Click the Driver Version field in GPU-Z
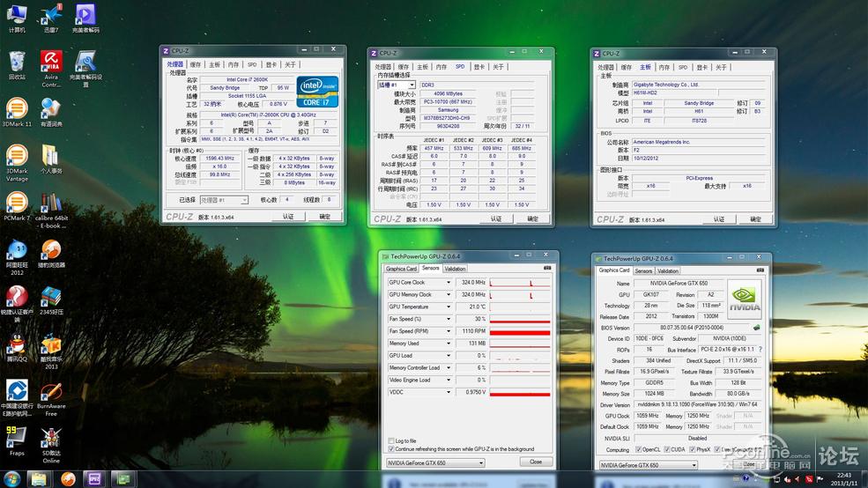Image resolution: width=868 pixels, height=488 pixels. (698, 405)
